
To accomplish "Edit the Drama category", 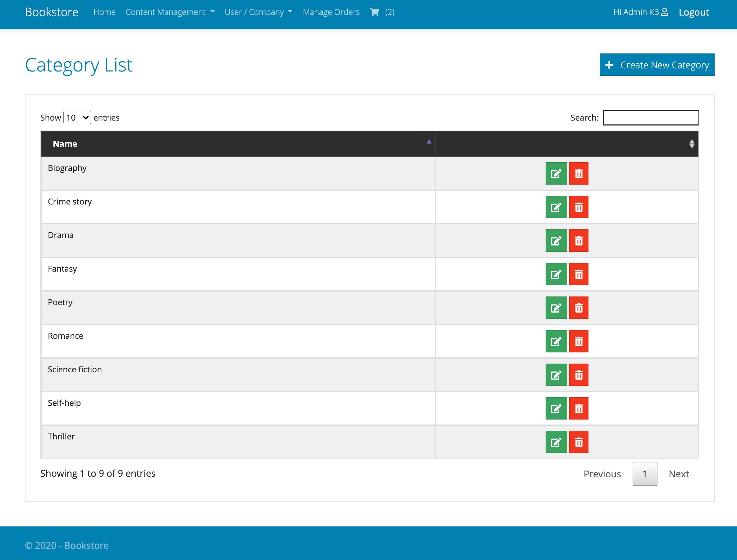I will pyautogui.click(x=556, y=241).
